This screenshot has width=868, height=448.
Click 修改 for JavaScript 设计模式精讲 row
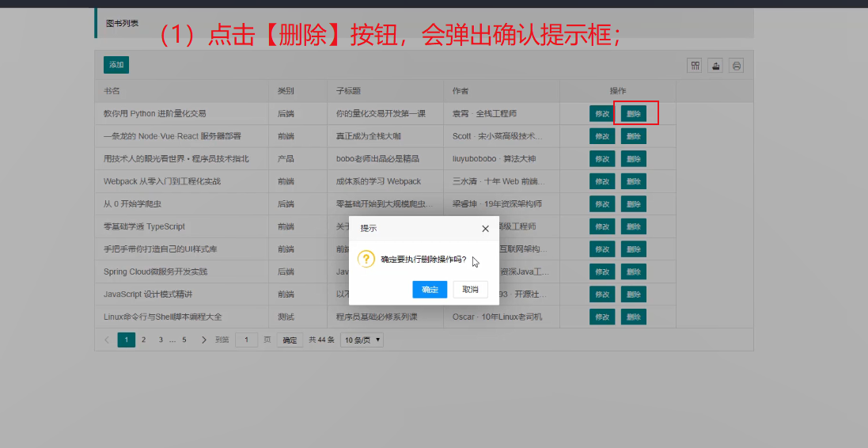[x=602, y=294]
